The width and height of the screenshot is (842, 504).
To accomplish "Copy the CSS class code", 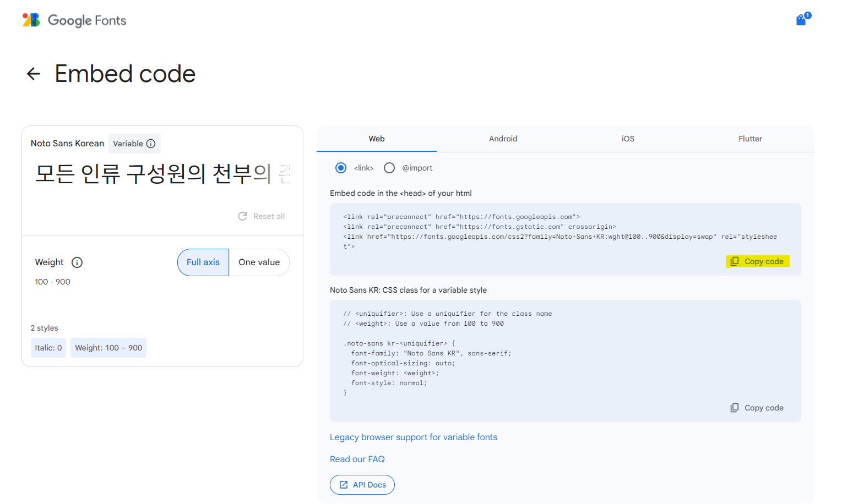I will click(757, 408).
